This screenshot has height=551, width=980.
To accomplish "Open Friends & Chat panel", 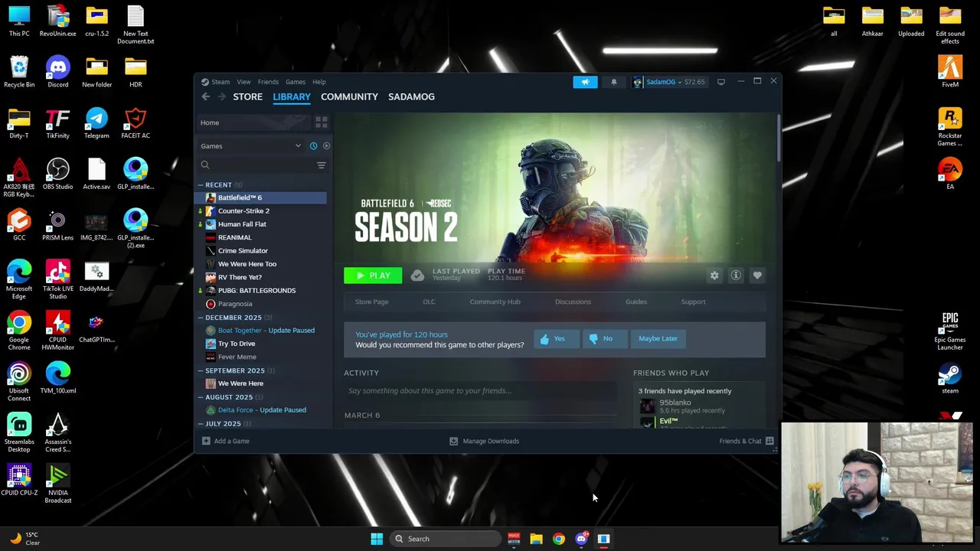I will [x=746, y=441].
